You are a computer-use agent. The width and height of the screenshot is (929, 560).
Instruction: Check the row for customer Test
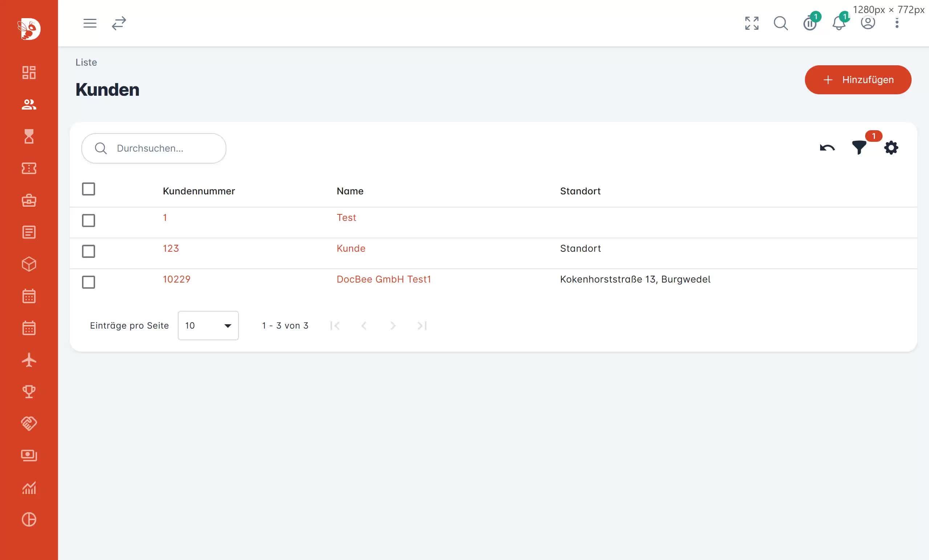click(x=89, y=221)
